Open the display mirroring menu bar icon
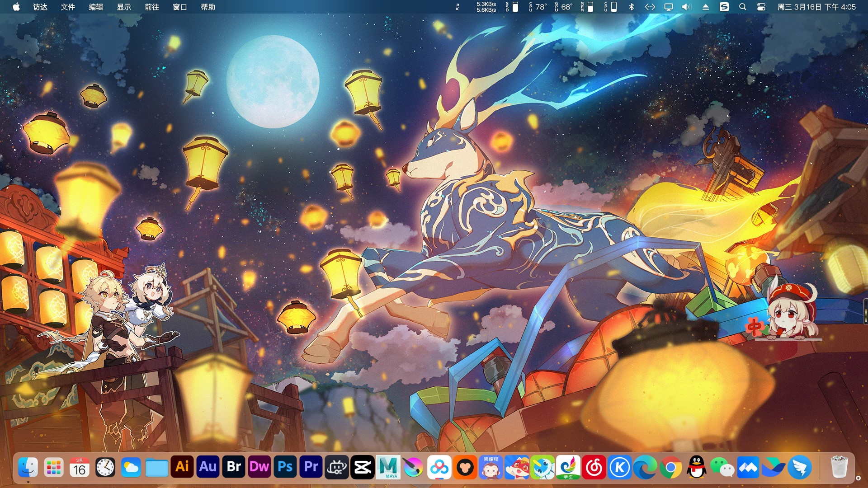Screen dimensions: 868x488 coord(669,7)
